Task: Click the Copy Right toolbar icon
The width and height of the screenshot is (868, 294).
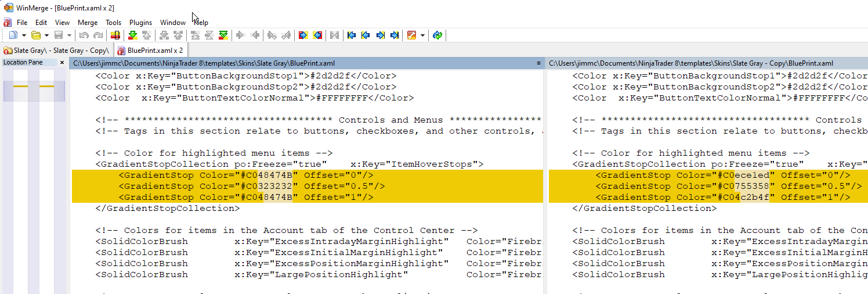Action: click(x=240, y=35)
